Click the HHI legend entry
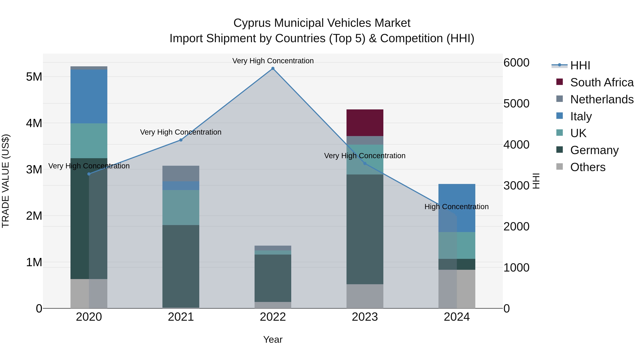644x362 pixels. point(571,65)
